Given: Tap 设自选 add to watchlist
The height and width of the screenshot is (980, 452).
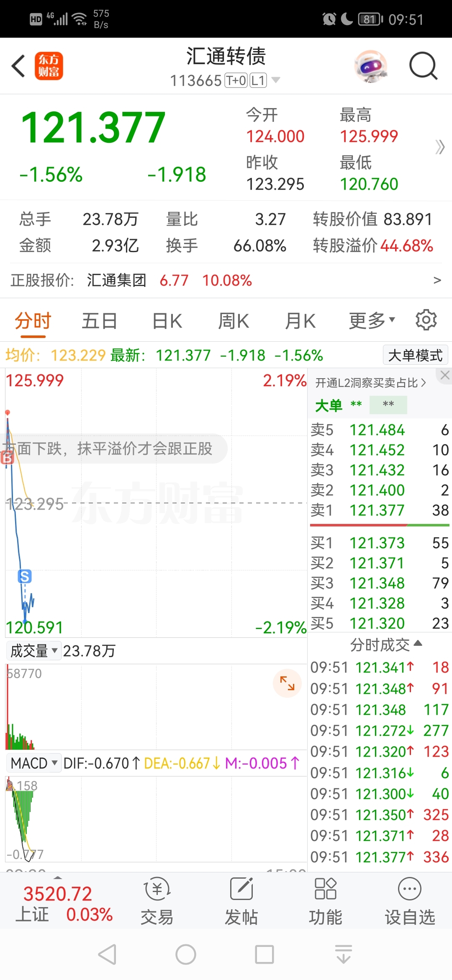Looking at the screenshot, I should pyautogui.click(x=410, y=901).
